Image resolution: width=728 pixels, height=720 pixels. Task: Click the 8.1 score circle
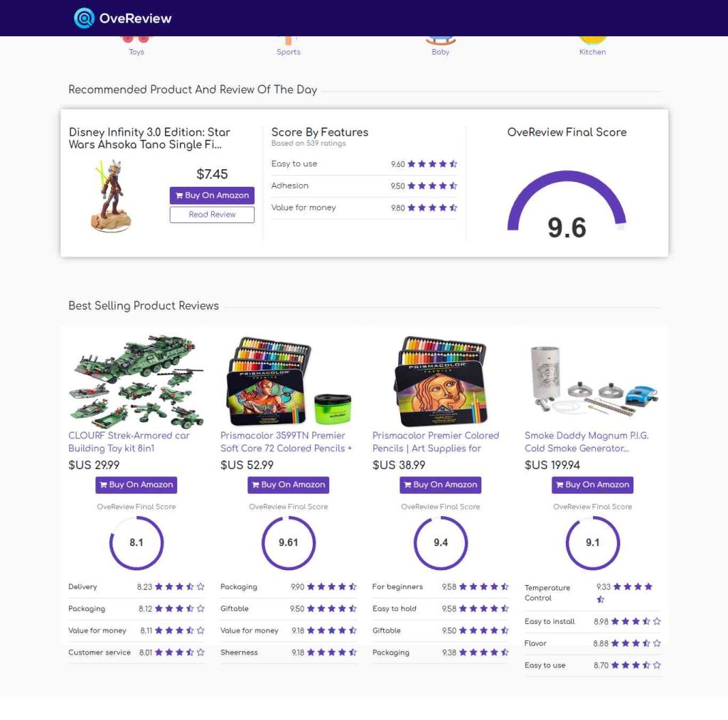tap(136, 543)
